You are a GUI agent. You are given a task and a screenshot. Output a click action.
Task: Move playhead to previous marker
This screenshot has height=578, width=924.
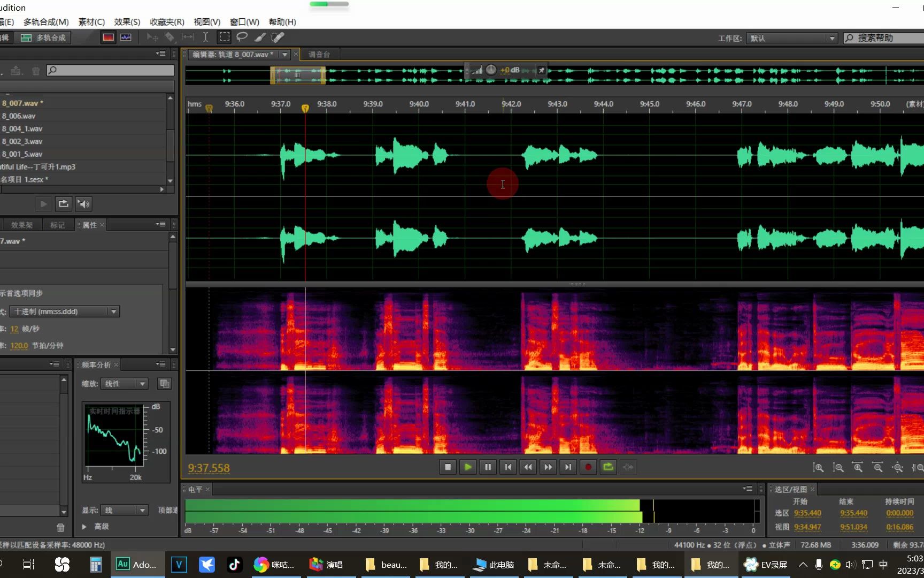tap(508, 467)
